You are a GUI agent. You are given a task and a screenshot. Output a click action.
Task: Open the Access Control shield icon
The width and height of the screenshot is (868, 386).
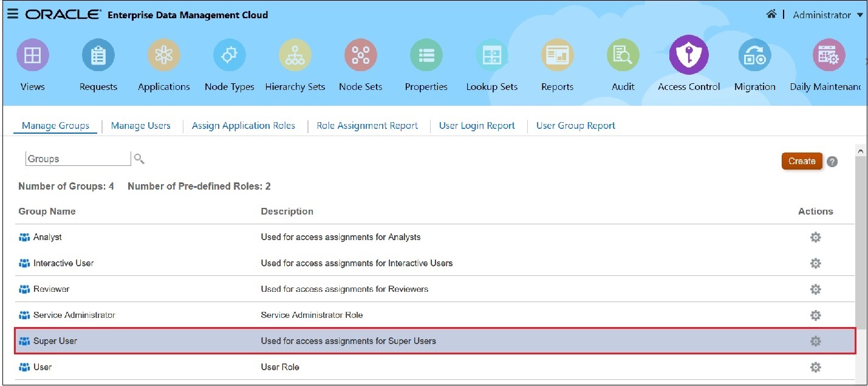coord(689,55)
